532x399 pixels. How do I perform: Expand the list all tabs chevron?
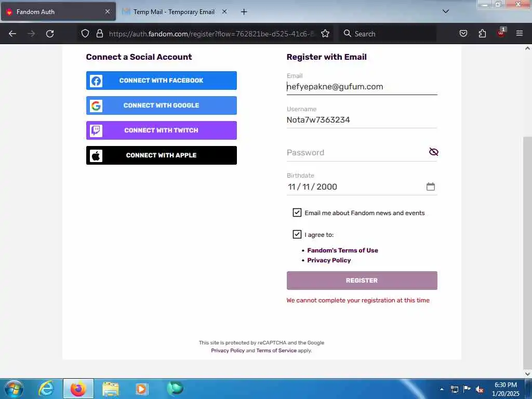[445, 11]
